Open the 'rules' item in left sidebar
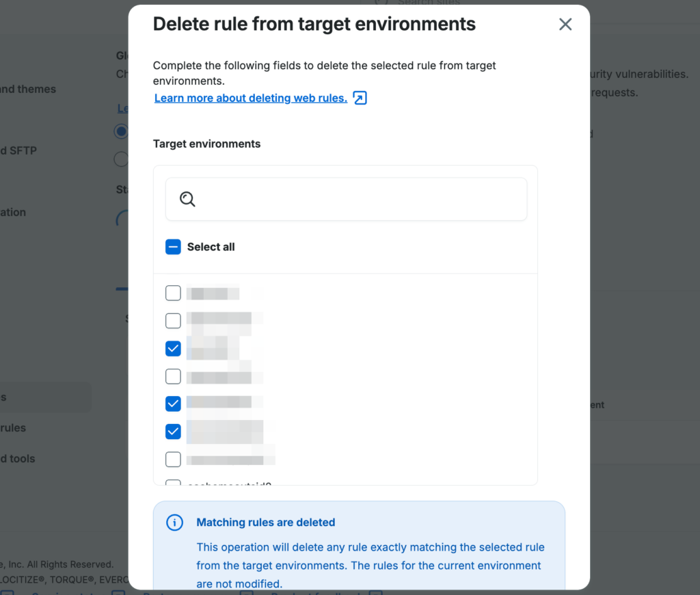The width and height of the screenshot is (700, 595). tap(13, 428)
